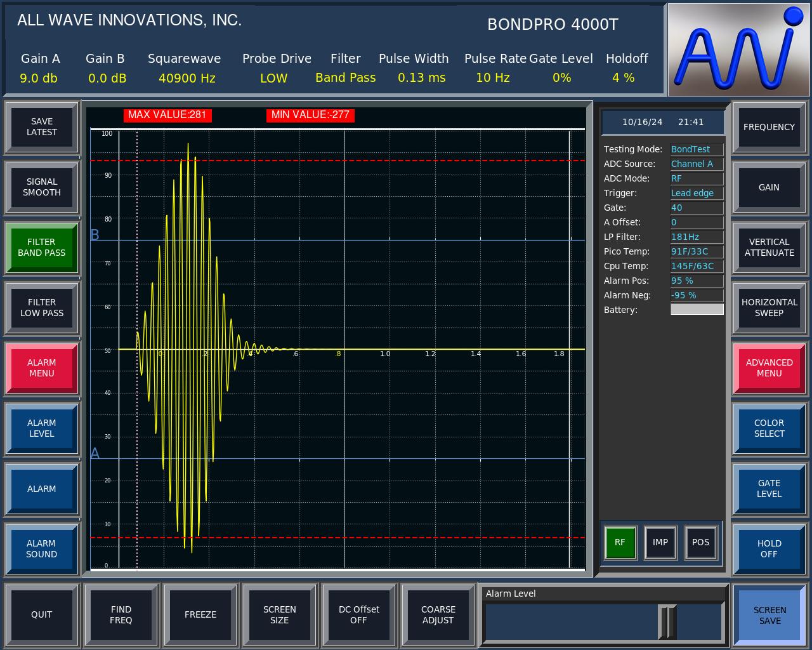Click the AWI logo
Image resolution: width=812 pixels, height=650 pixels.
tap(738, 50)
